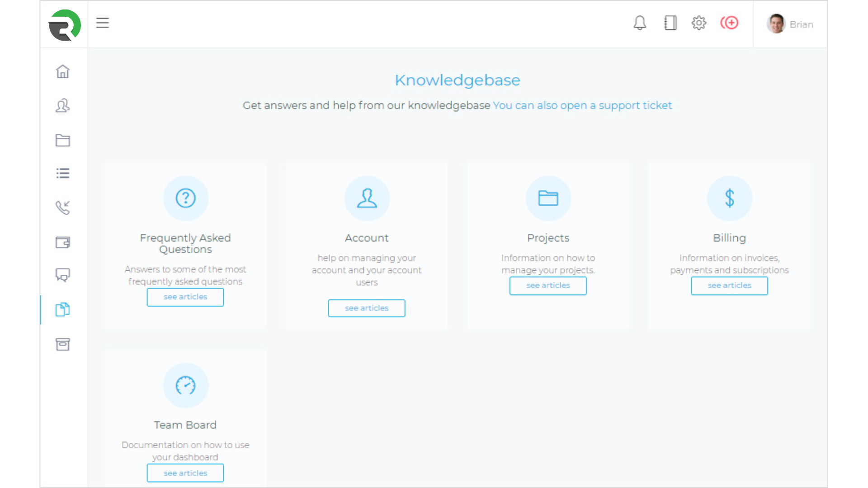The image size is (868, 488).
Task: Click the Billing dollar category icon
Action: click(x=729, y=198)
